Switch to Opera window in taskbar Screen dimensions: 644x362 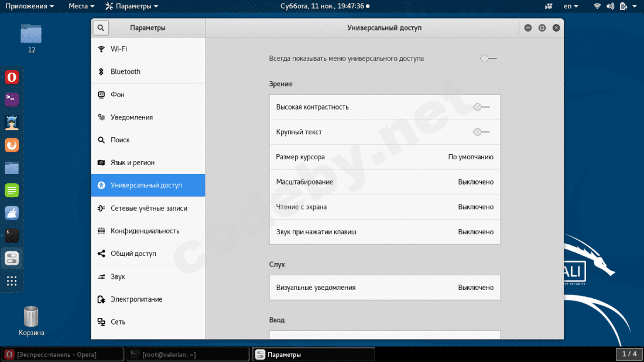(63, 354)
